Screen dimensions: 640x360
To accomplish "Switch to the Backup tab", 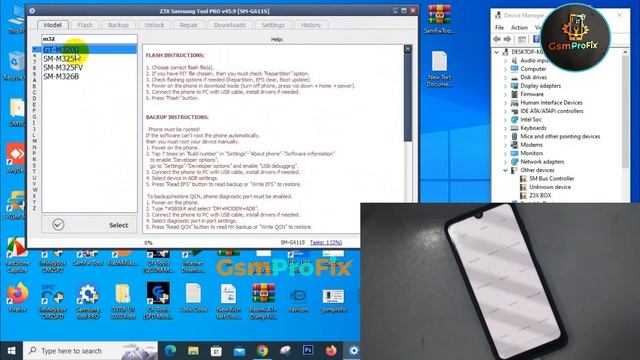I will 118,25.
